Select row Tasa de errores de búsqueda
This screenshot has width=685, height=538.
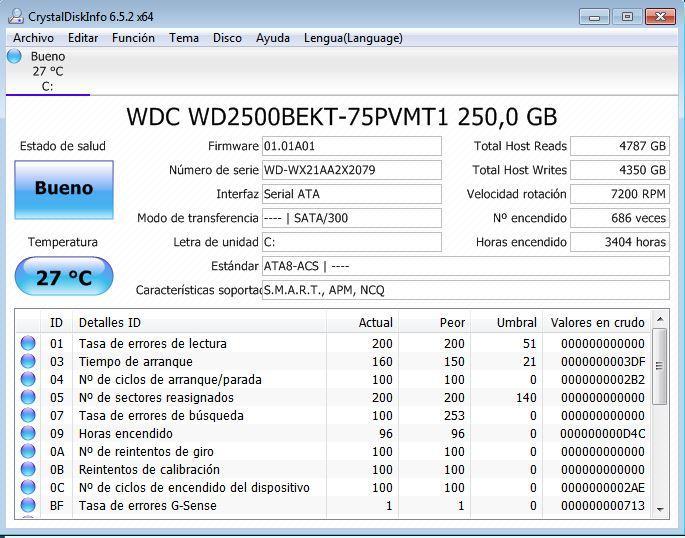(333, 415)
